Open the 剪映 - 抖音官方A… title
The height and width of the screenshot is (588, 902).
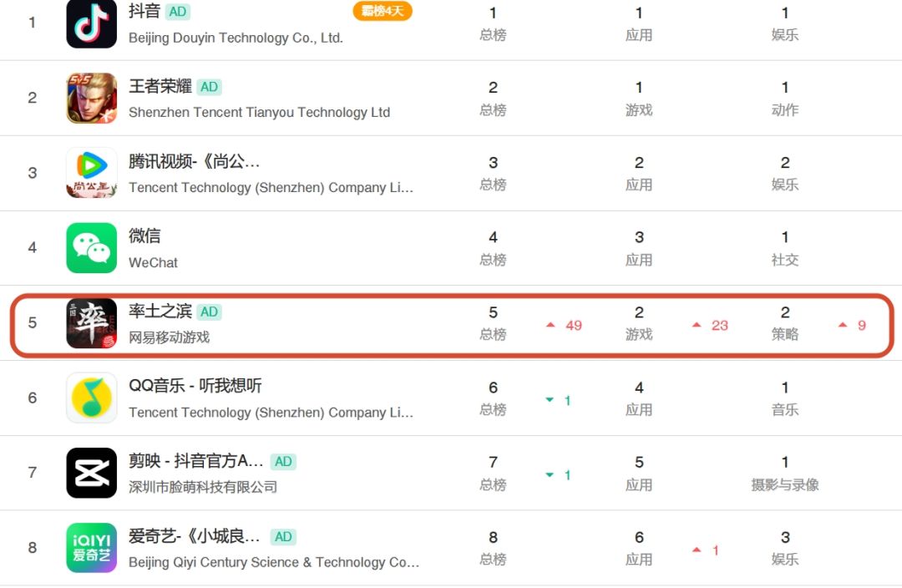point(196,461)
